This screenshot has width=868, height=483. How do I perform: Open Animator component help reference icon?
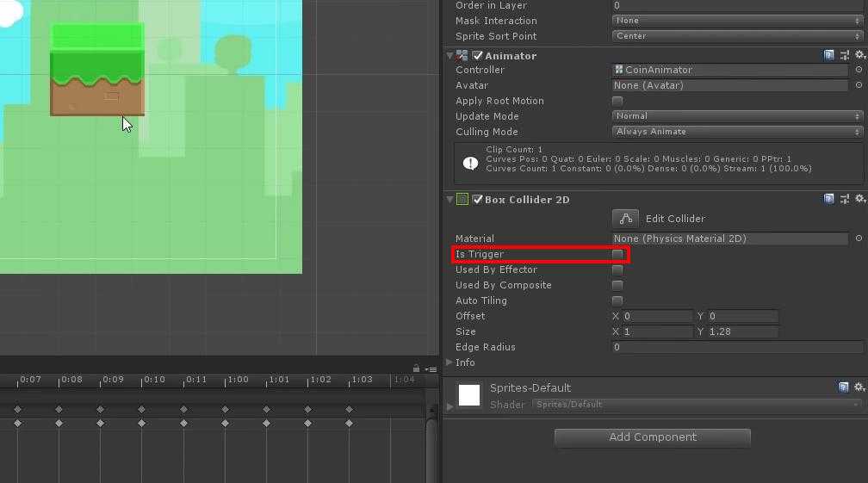829,55
